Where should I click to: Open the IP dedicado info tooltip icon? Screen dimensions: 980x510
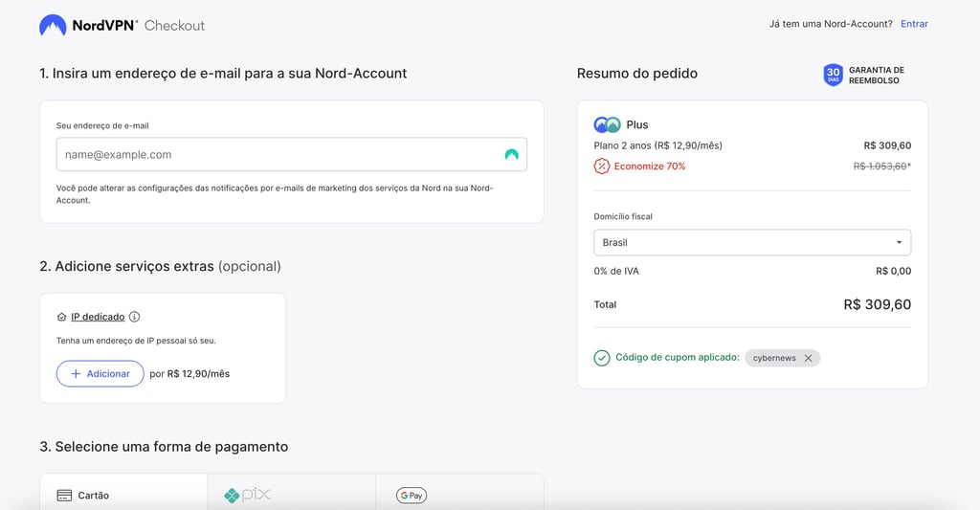point(134,317)
